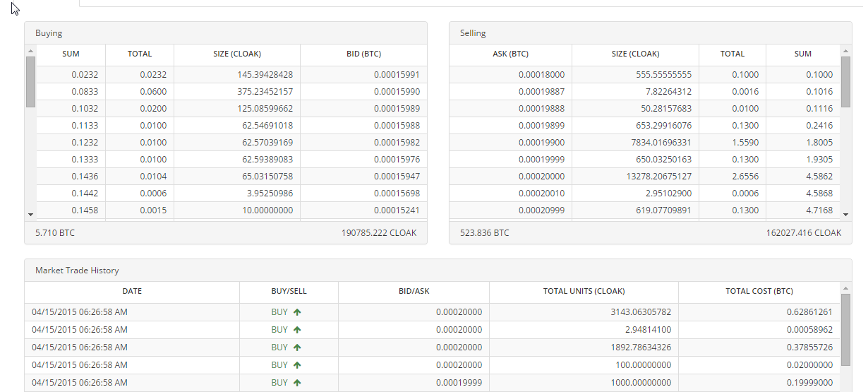
Task: Click the Buying table scroll-up arrow
Action: [x=30, y=51]
